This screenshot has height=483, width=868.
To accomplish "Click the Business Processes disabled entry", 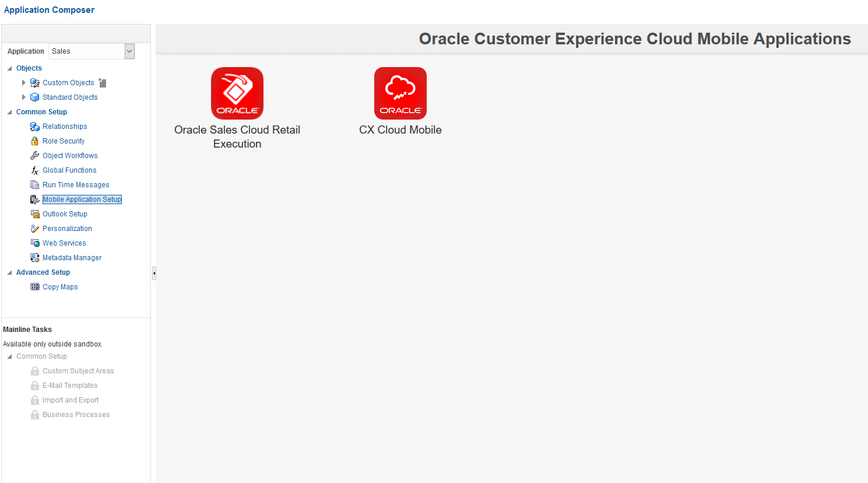I will [x=76, y=415].
